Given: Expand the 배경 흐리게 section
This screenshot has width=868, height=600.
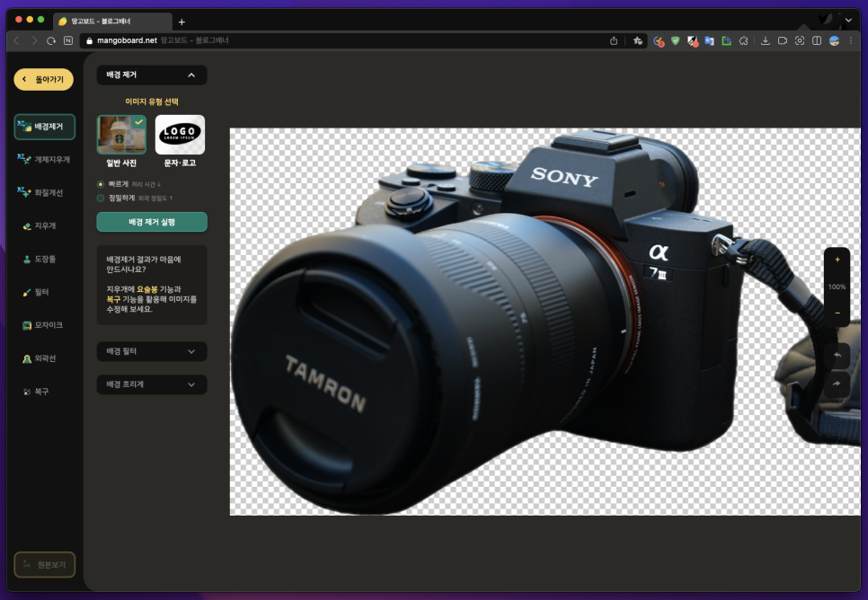Looking at the screenshot, I should point(152,384).
